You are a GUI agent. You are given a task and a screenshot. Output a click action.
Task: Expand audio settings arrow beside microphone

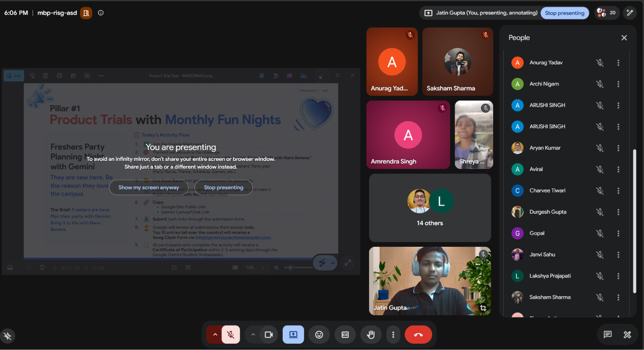point(215,335)
